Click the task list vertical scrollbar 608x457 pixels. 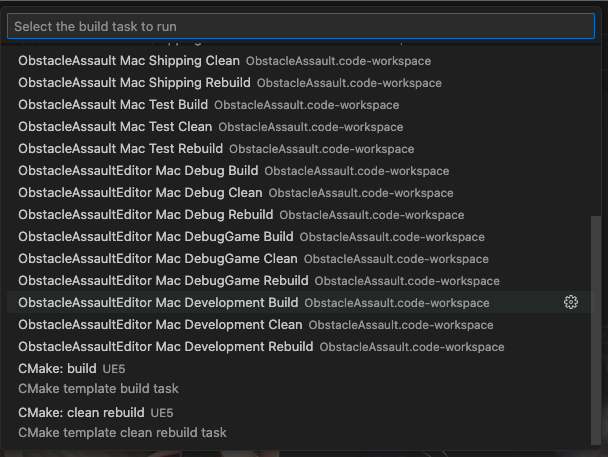[x=596, y=331]
